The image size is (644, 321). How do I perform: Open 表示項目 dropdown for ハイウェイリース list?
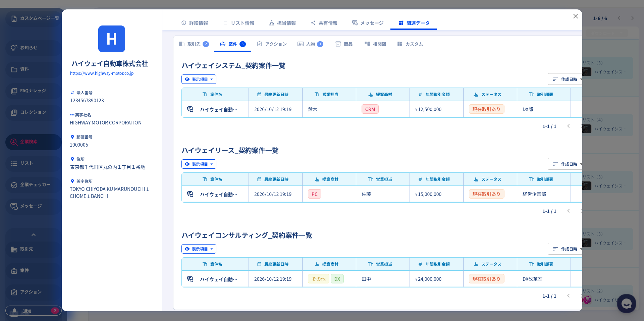(199, 164)
